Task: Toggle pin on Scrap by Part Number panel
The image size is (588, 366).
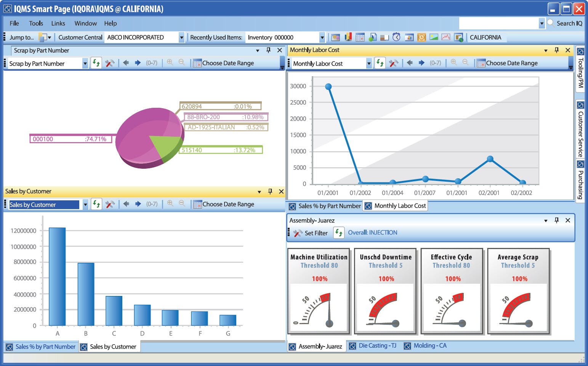Action: [269, 50]
